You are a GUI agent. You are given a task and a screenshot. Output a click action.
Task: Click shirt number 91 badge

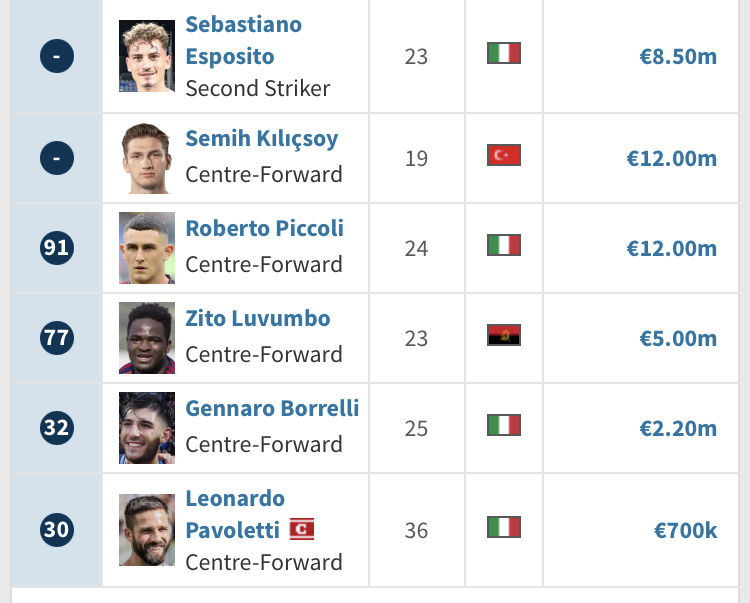pyautogui.click(x=57, y=248)
